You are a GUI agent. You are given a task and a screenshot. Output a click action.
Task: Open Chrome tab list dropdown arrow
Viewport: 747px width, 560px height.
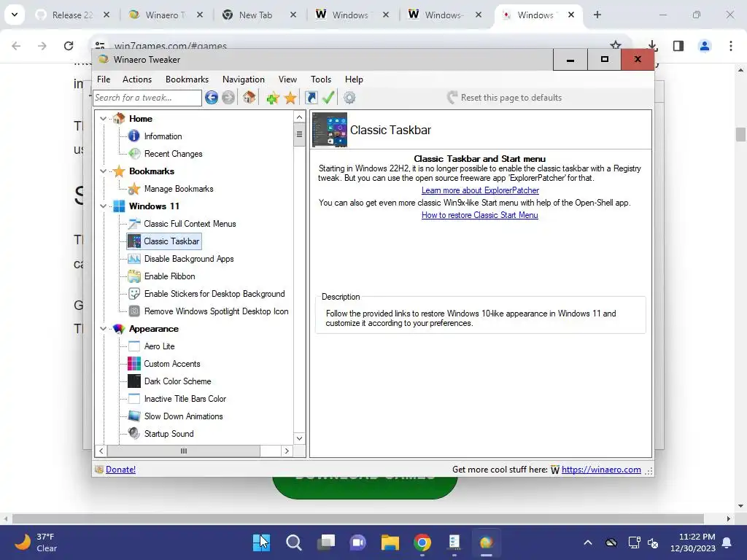tap(15, 15)
